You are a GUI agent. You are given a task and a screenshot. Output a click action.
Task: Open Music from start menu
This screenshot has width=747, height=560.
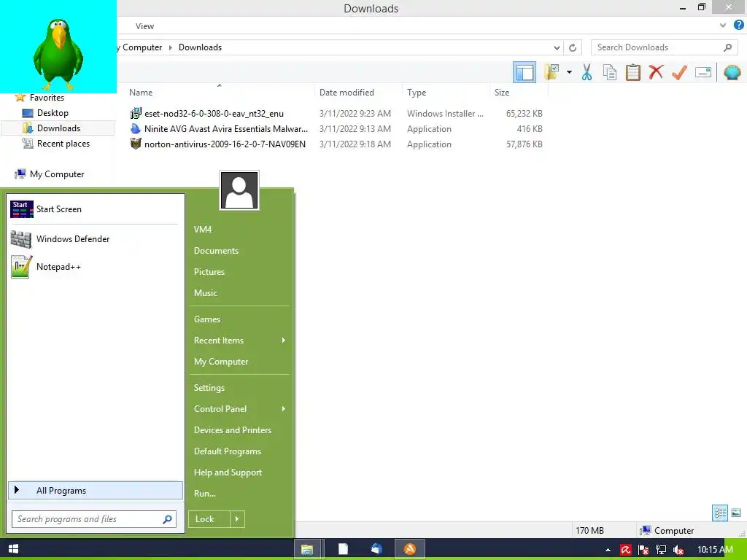point(205,293)
